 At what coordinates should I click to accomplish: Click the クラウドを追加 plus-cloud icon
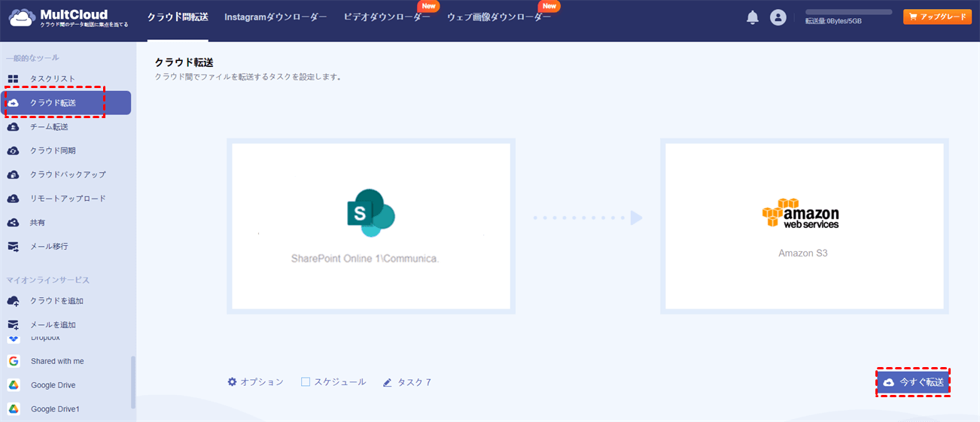pyautogui.click(x=13, y=301)
